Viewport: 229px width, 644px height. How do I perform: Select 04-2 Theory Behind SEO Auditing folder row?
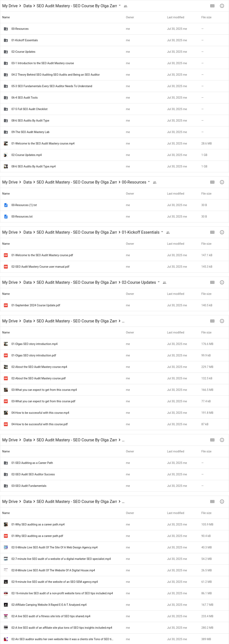coord(115,74)
